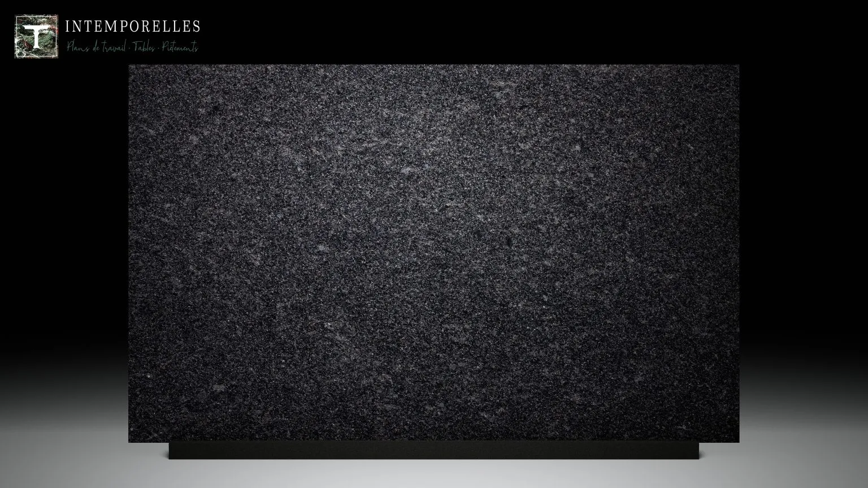This screenshot has width=868, height=488.
Task: Click the slab's top-right corner
Action: 737,66
